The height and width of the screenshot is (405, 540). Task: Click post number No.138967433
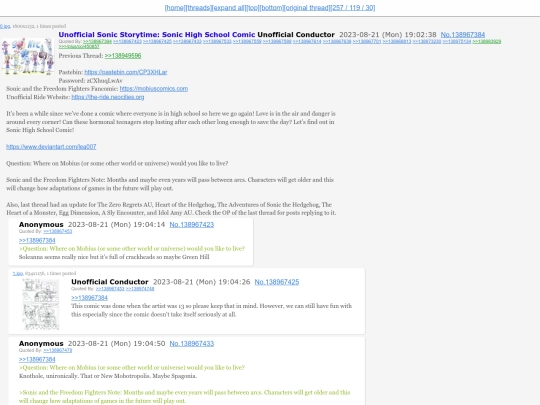(x=191, y=344)
